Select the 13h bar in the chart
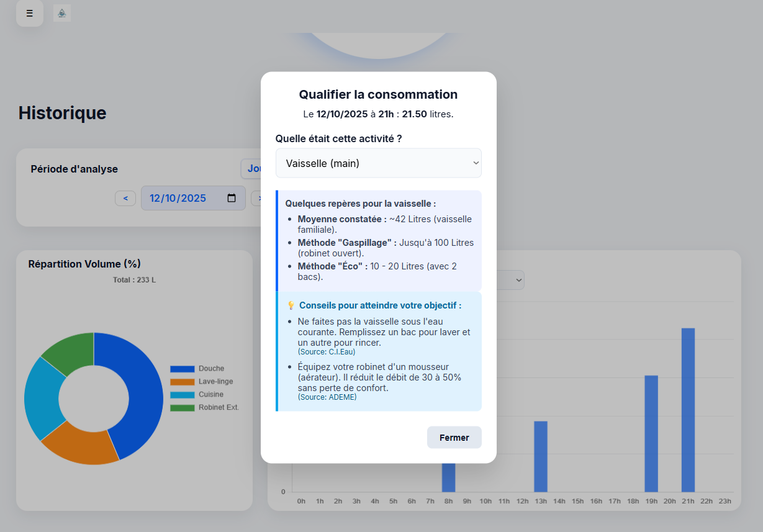This screenshot has width=763, height=532. click(x=540, y=456)
